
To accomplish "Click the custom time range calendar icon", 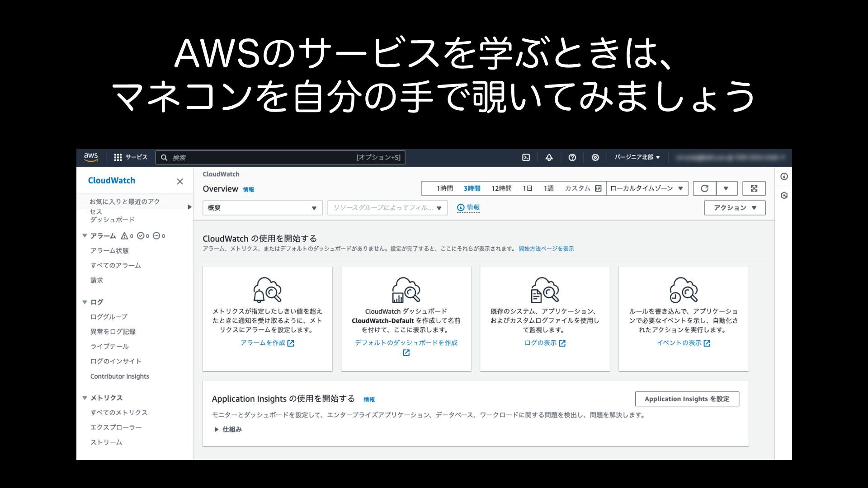I will [x=598, y=188].
